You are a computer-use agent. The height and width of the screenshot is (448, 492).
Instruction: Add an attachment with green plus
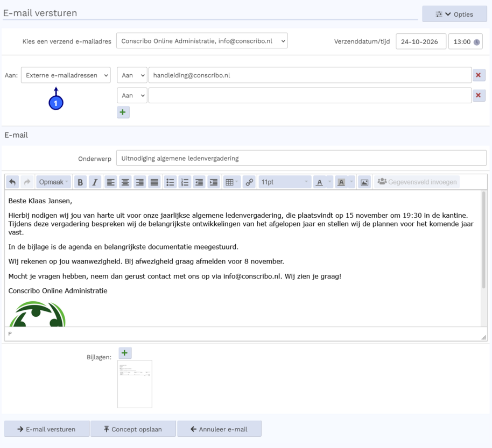tap(125, 353)
